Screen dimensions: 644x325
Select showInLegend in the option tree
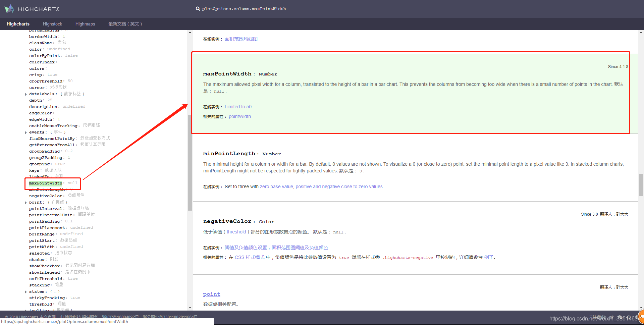(44, 272)
